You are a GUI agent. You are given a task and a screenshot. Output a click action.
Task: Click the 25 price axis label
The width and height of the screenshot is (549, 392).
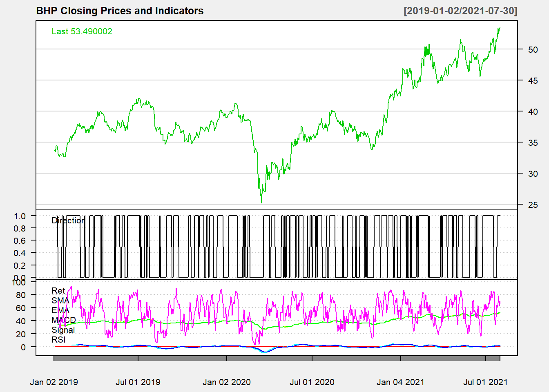coord(533,205)
